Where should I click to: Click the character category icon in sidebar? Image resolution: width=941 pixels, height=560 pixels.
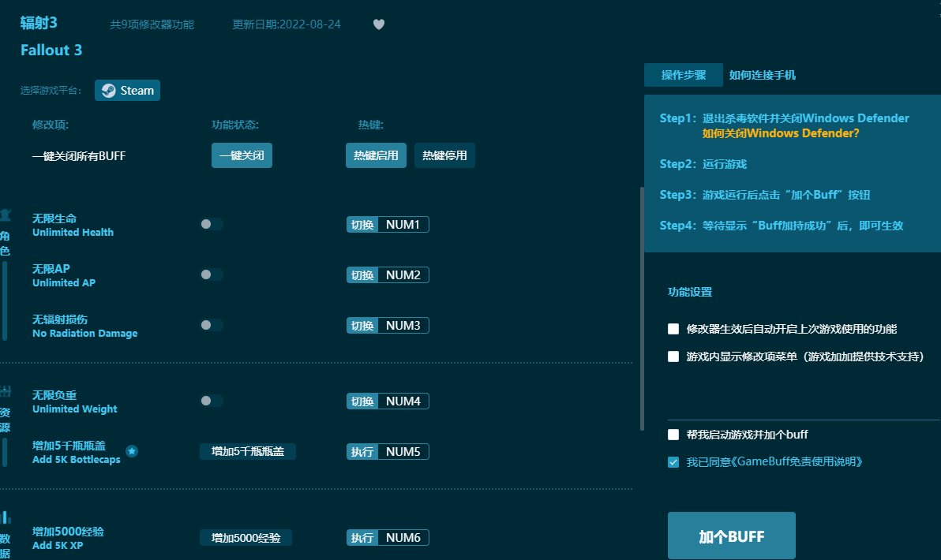(x=6, y=215)
